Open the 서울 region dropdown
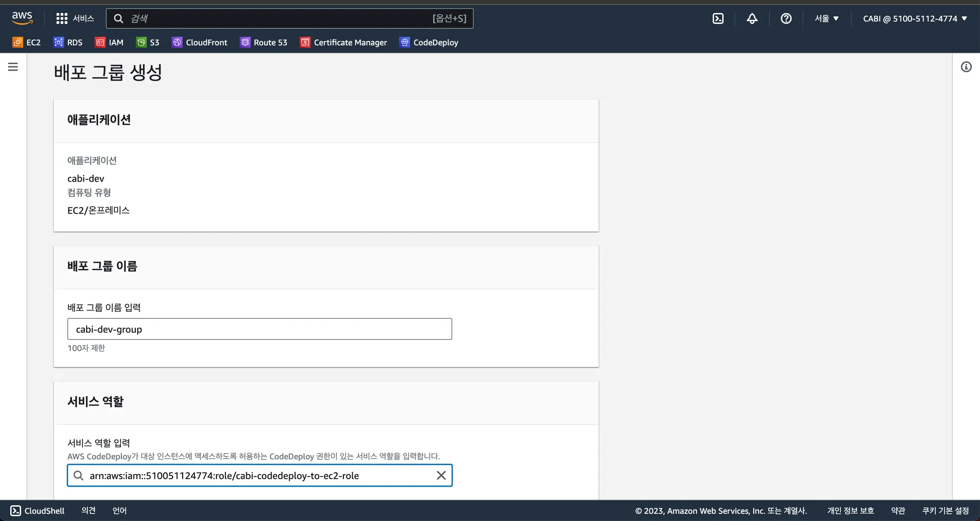Image resolution: width=980 pixels, height=521 pixels. coord(826,19)
